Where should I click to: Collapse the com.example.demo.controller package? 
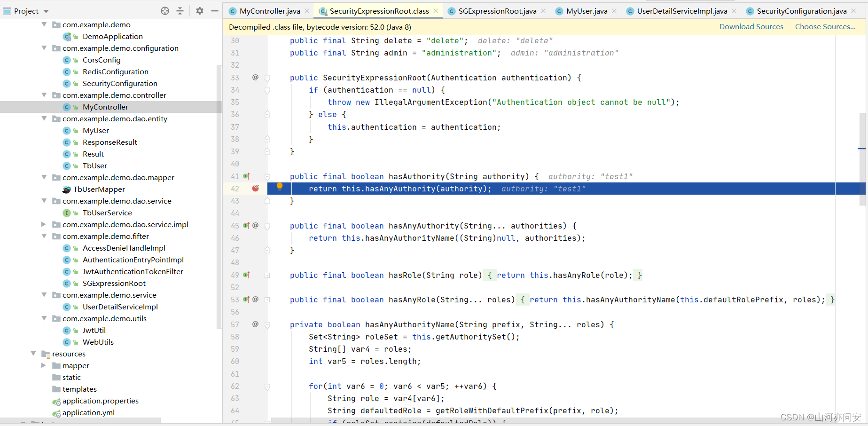(x=44, y=95)
